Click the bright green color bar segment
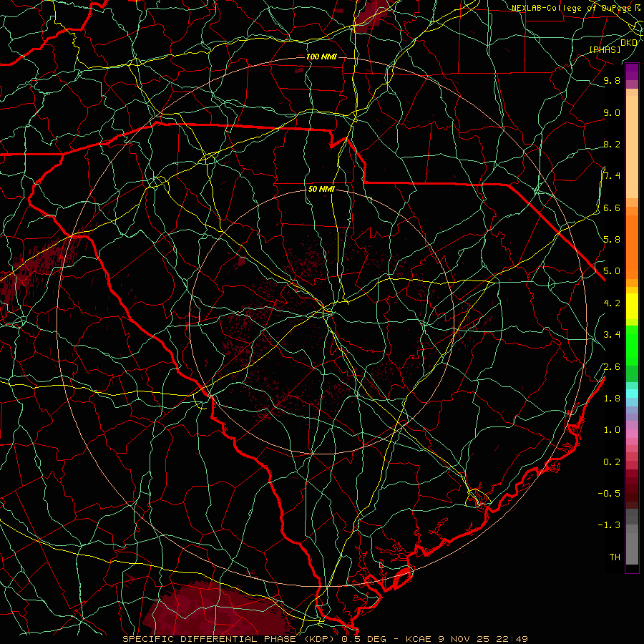 point(632,345)
